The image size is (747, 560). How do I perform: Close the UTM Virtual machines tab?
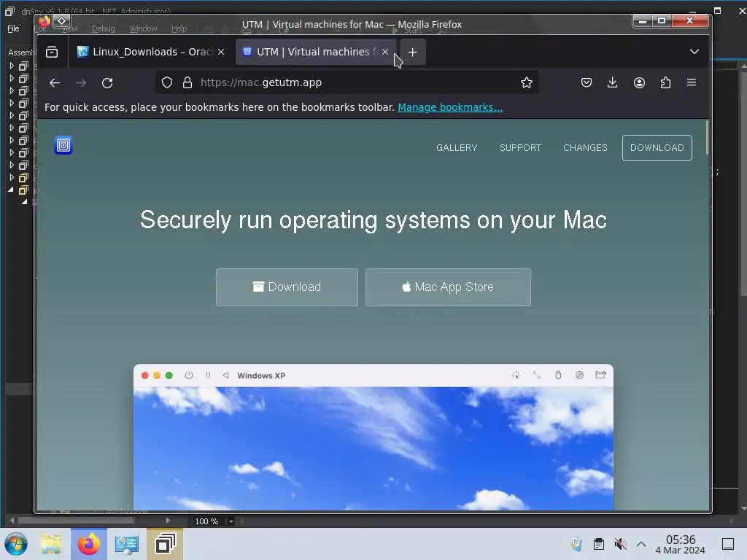click(x=385, y=52)
